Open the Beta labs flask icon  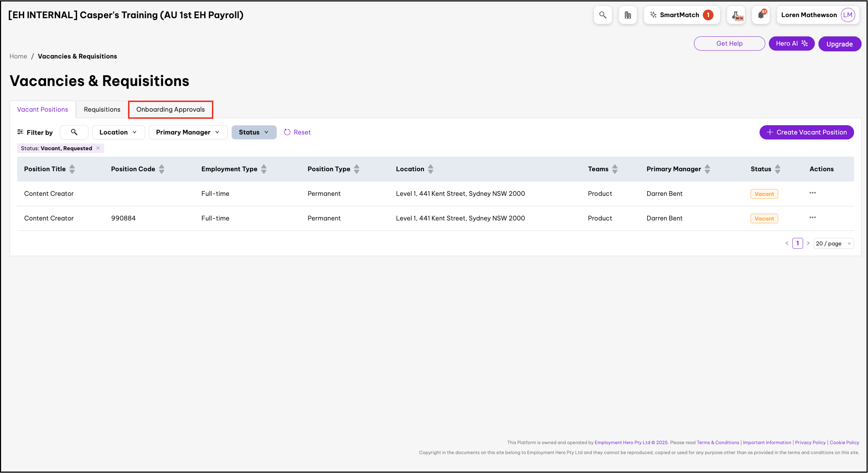(736, 15)
